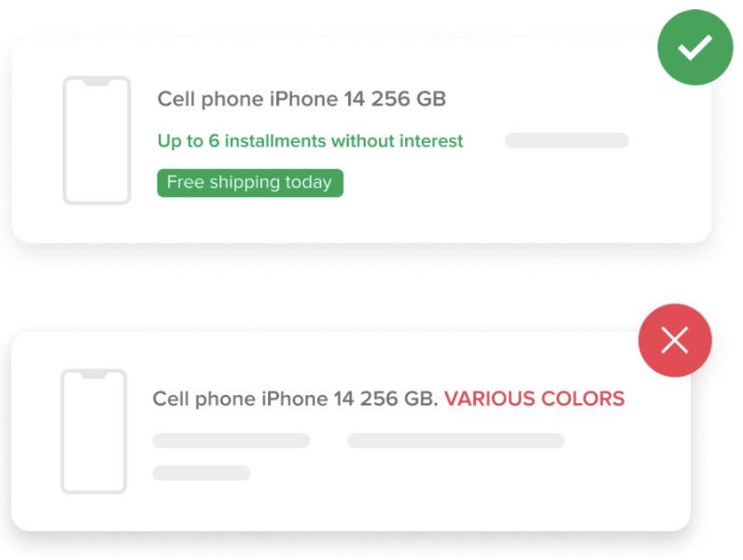Click "Up to 6 installments without interest"
The height and width of the screenshot is (560, 743).
point(310,141)
